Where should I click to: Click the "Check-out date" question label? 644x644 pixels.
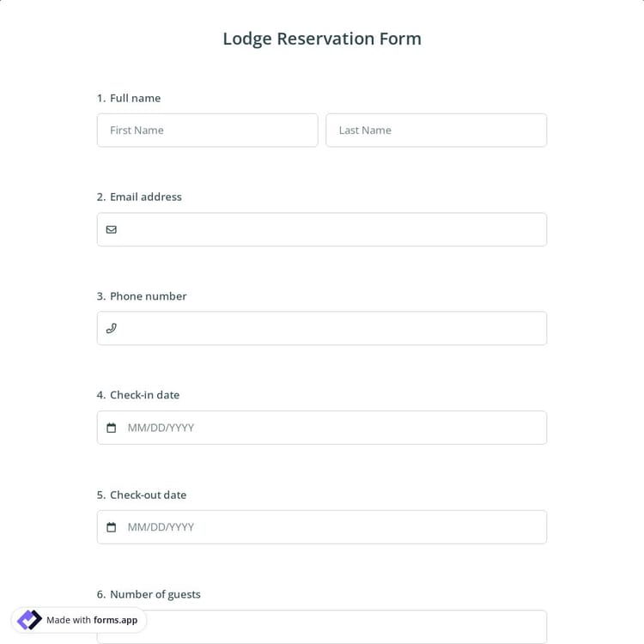click(148, 495)
